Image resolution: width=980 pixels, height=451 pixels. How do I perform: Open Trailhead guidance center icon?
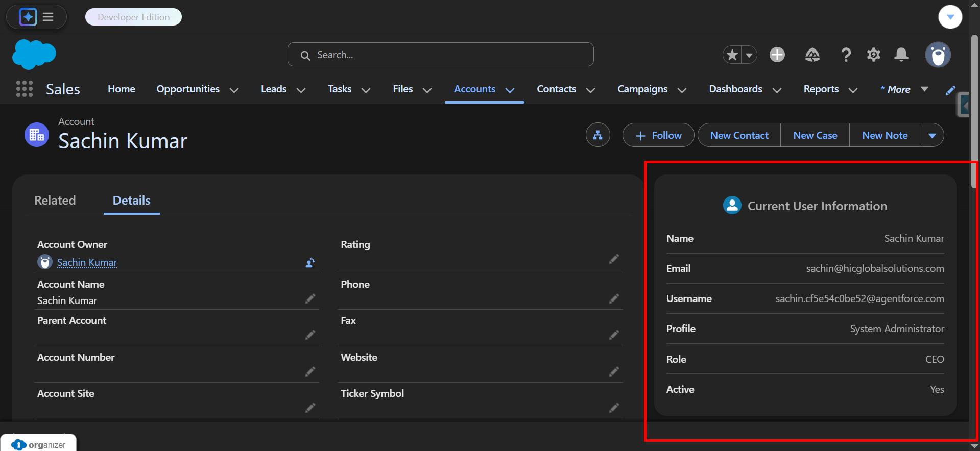pos(812,55)
